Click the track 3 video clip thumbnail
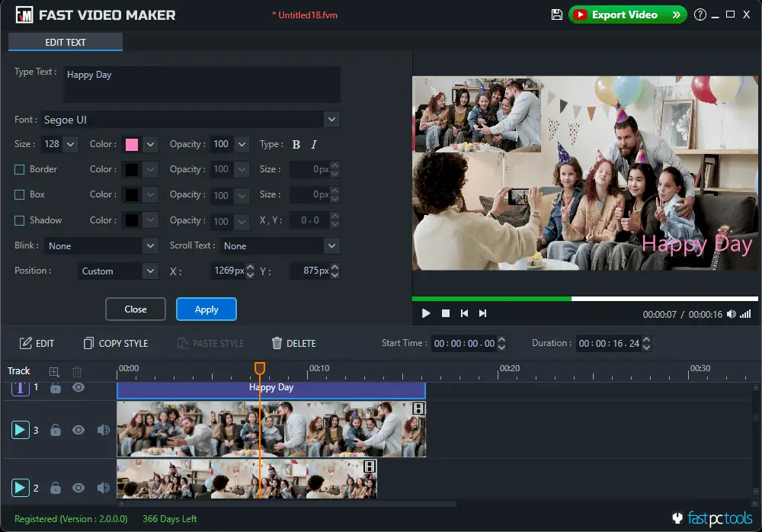The width and height of the screenshot is (762, 532). pyautogui.click(x=271, y=429)
